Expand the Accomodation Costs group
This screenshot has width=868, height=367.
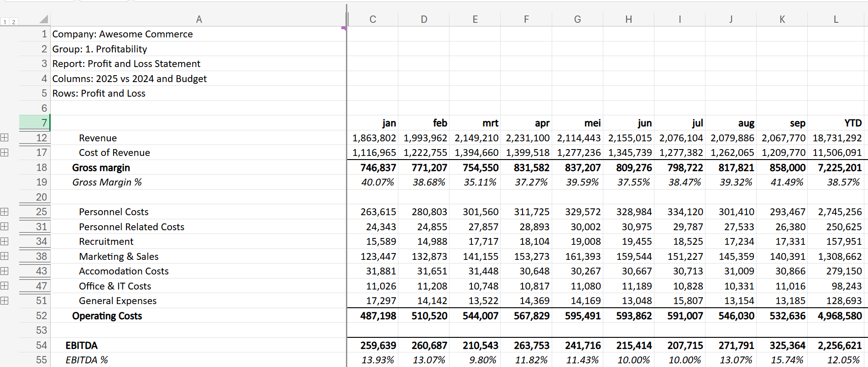coord(5,271)
